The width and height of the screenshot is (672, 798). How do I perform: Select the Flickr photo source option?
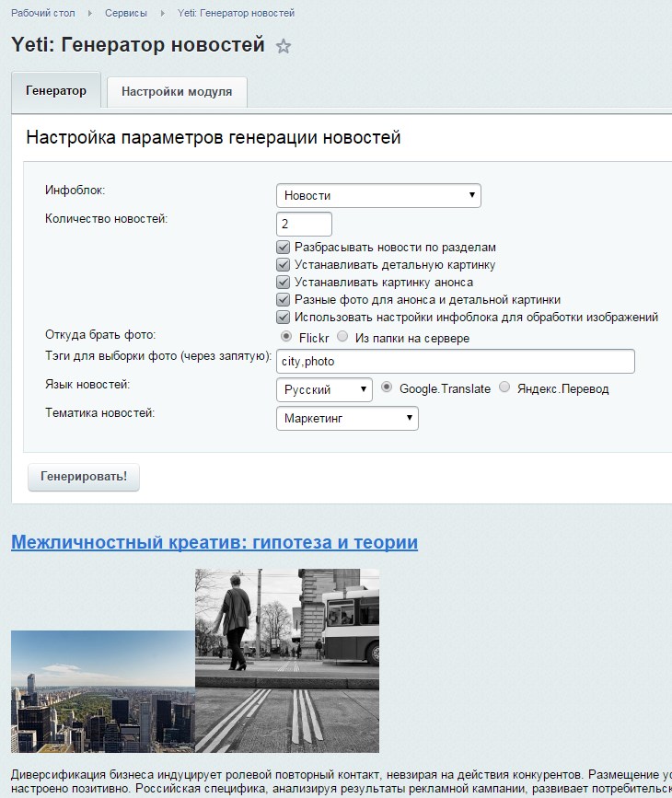tap(286, 338)
